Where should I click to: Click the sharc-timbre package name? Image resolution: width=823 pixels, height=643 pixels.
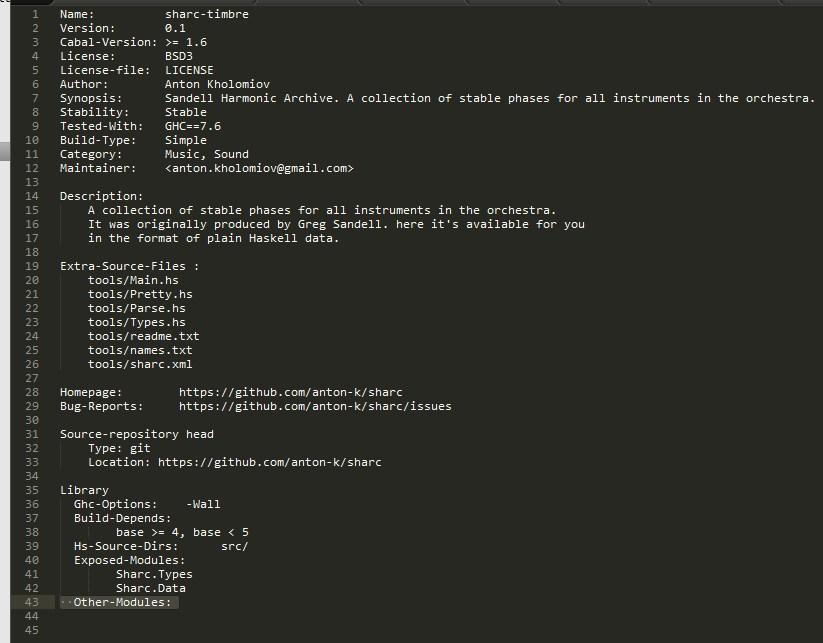click(207, 14)
